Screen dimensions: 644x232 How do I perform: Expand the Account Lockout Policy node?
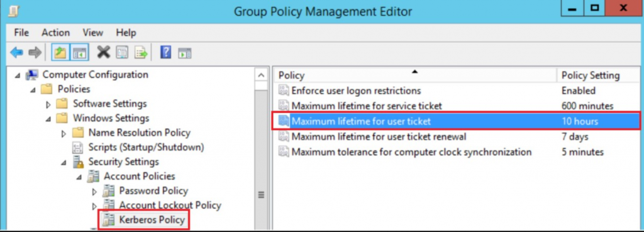tap(94, 206)
